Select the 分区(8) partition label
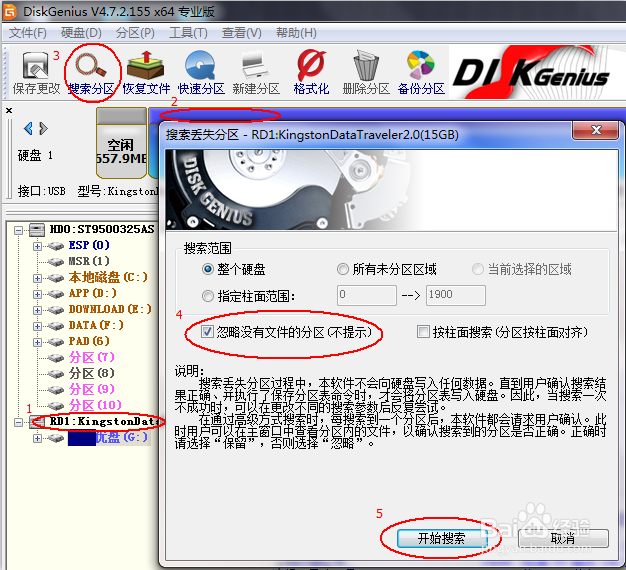Viewport: 626px width, 570px height. [91, 373]
